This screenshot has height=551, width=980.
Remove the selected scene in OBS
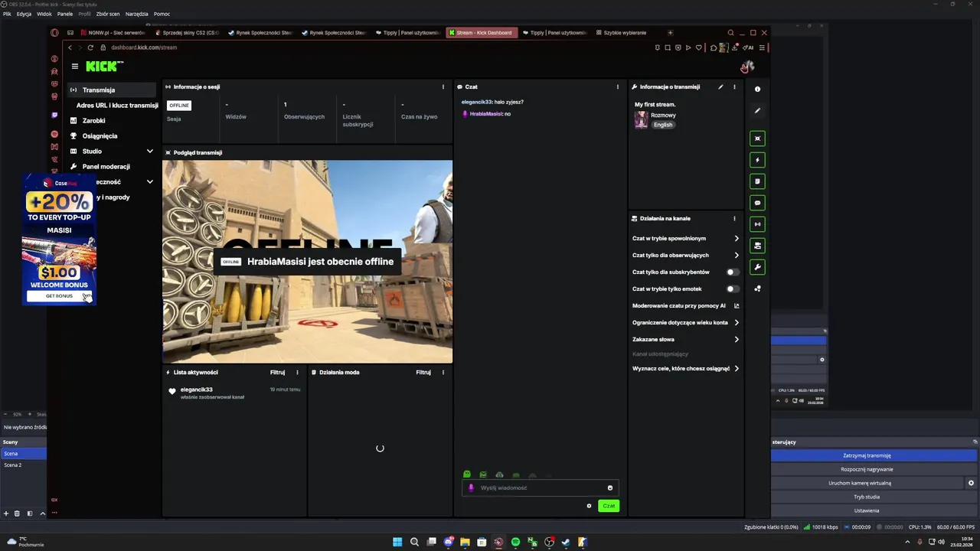tap(17, 514)
